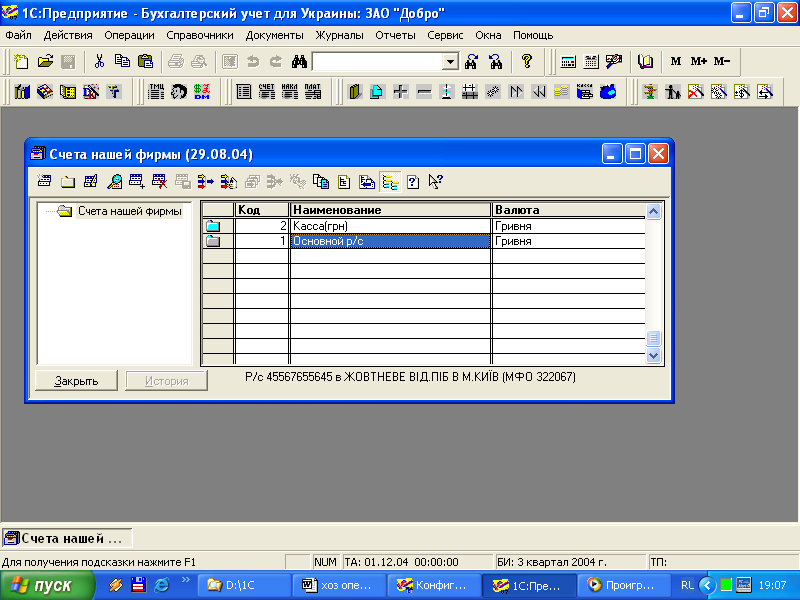The height and width of the screenshot is (600, 800).
Task: Open the ТМЦ goods icon
Action: point(156,92)
